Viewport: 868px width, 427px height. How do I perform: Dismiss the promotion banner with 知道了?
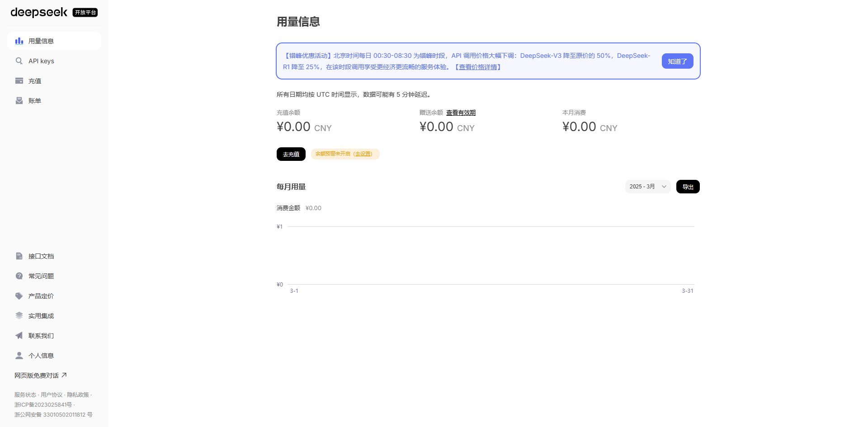pyautogui.click(x=677, y=61)
